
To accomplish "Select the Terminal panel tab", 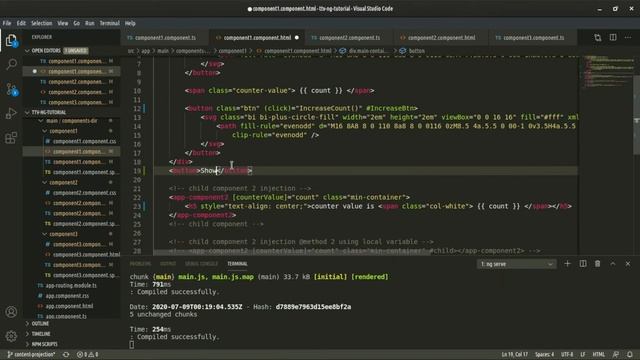I will click(237, 264).
